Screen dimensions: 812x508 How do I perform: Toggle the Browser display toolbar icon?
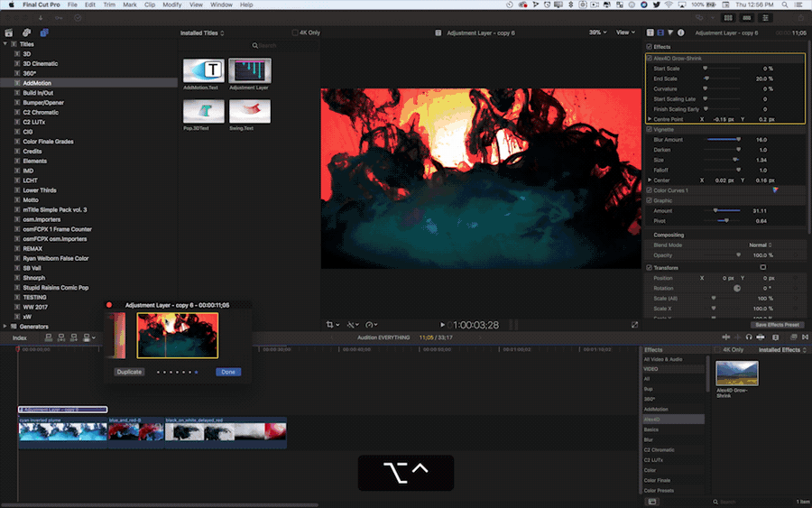[727, 18]
